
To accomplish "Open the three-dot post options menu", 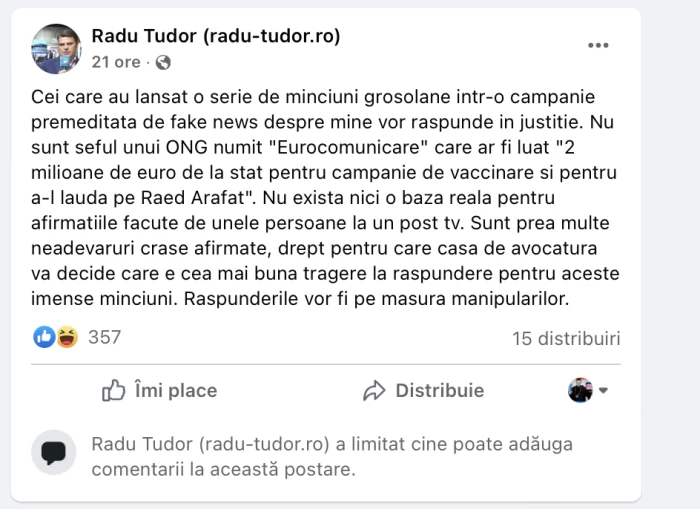I will [x=598, y=45].
